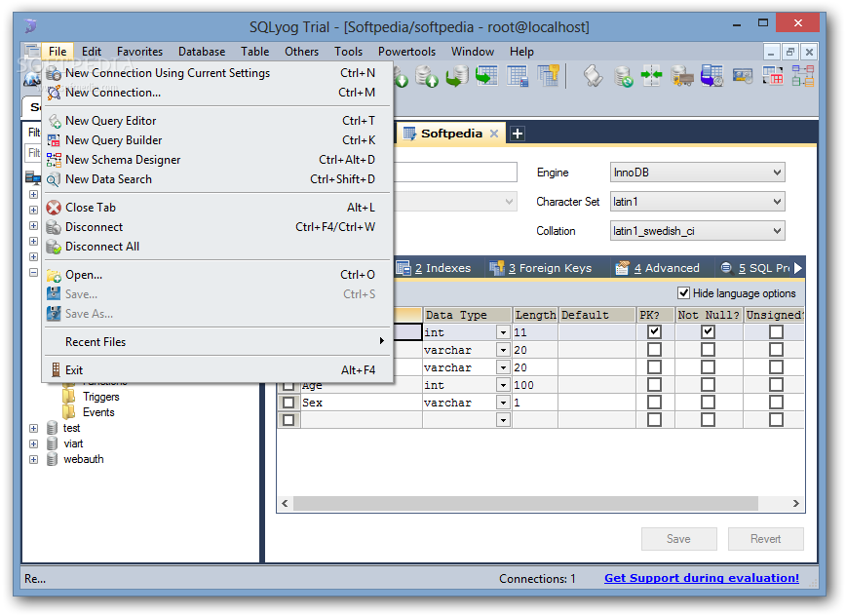Expand the webauth database node
The image size is (846, 616).
pyautogui.click(x=33, y=460)
